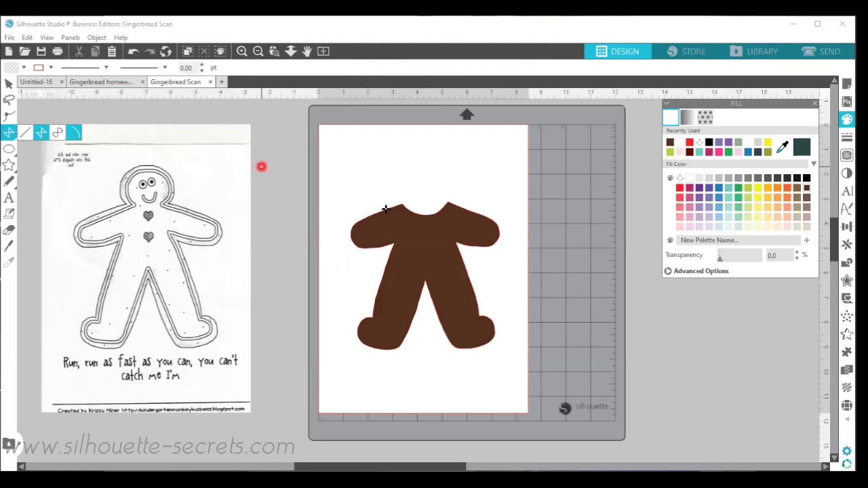Open the Text Style panel icon
Screen dimensions: 868x488
846,191
